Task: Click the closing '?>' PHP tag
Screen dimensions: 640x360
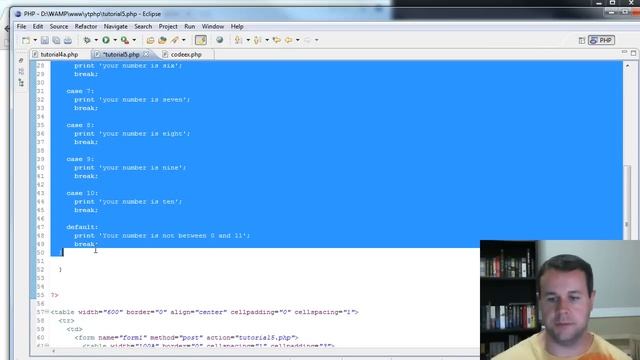Action: tap(55, 295)
